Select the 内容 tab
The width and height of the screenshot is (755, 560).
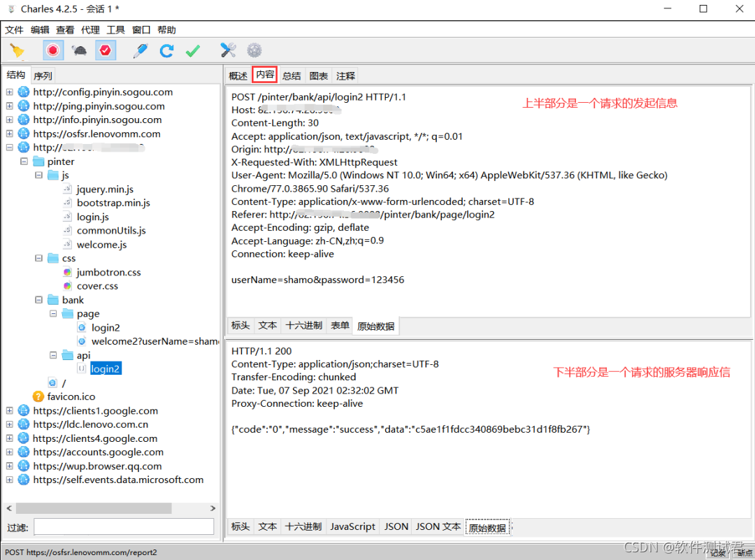point(265,75)
